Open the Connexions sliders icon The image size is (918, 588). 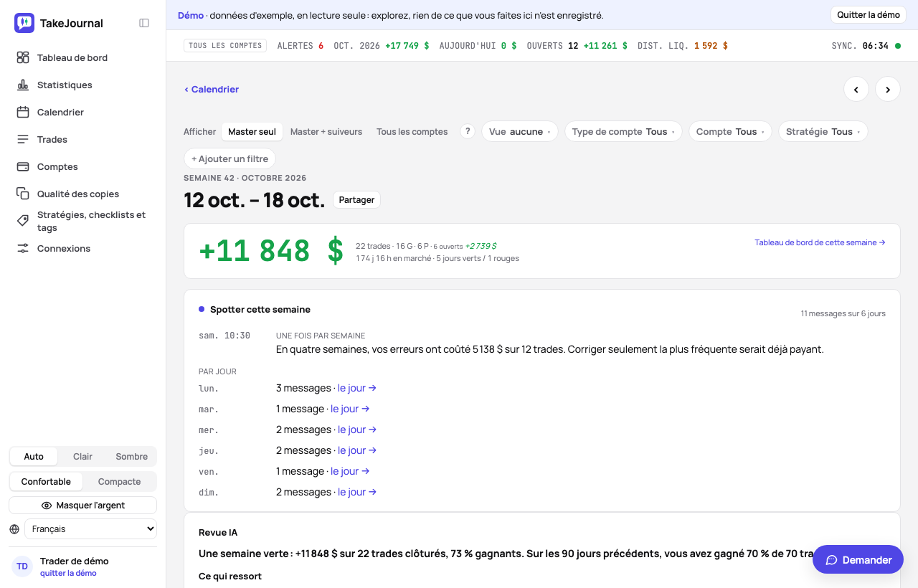23,248
